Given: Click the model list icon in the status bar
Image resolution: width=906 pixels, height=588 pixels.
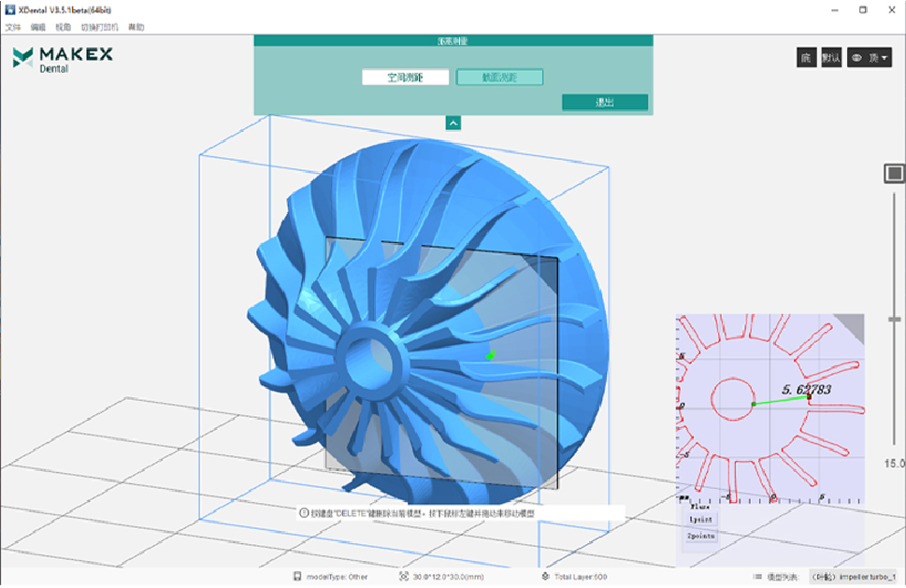Looking at the screenshot, I should pos(757,577).
